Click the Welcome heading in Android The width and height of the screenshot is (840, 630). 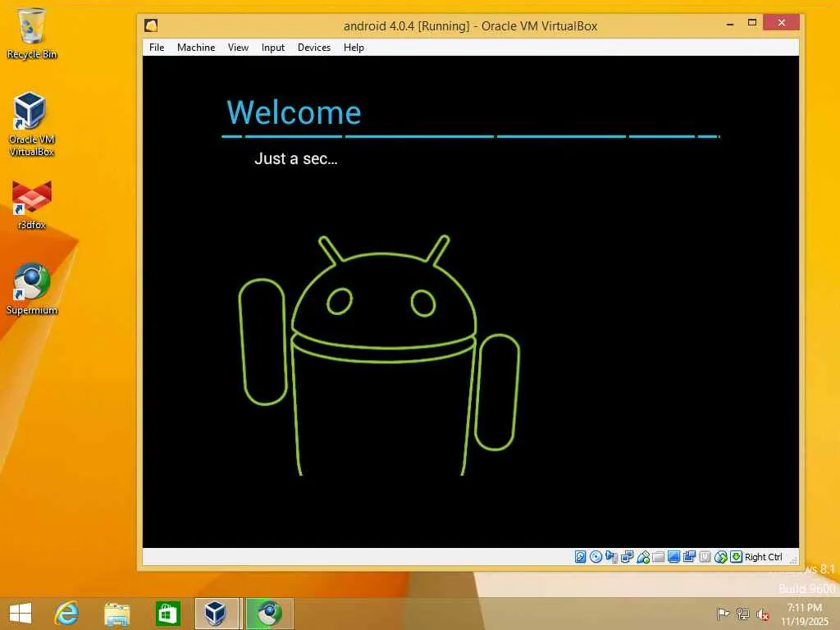(x=294, y=112)
